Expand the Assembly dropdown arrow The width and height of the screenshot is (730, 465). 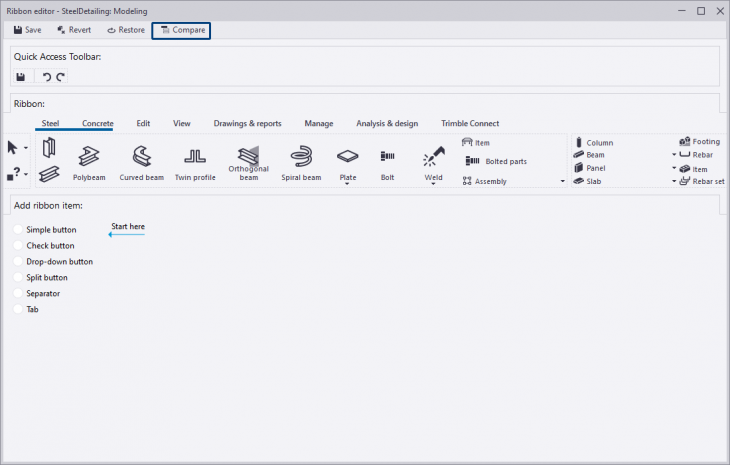pyautogui.click(x=562, y=181)
